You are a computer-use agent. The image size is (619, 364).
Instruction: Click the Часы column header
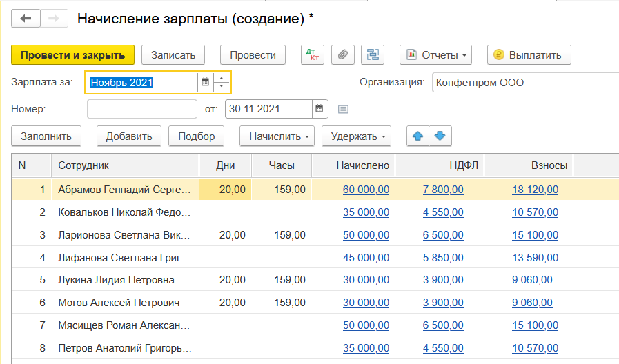[282, 165]
